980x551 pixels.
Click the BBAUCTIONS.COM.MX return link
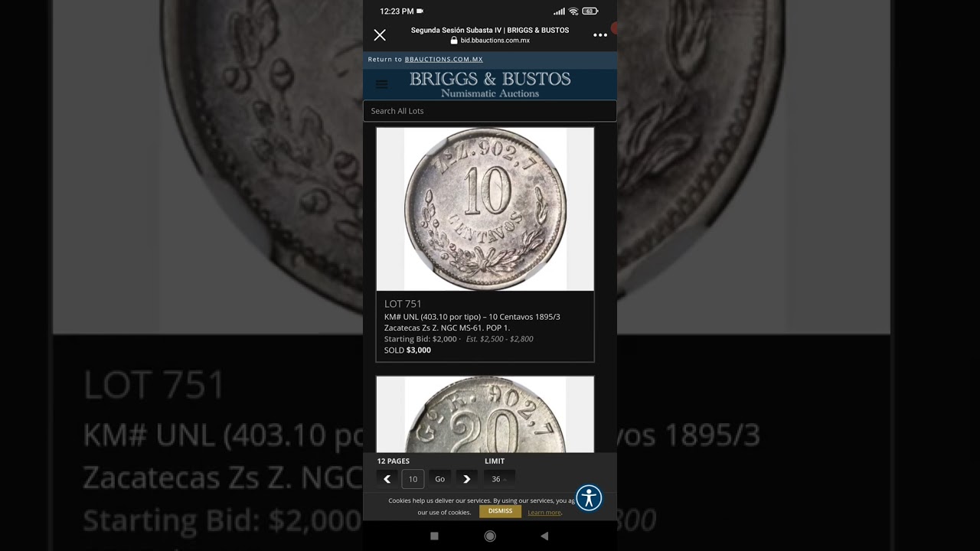443,59
